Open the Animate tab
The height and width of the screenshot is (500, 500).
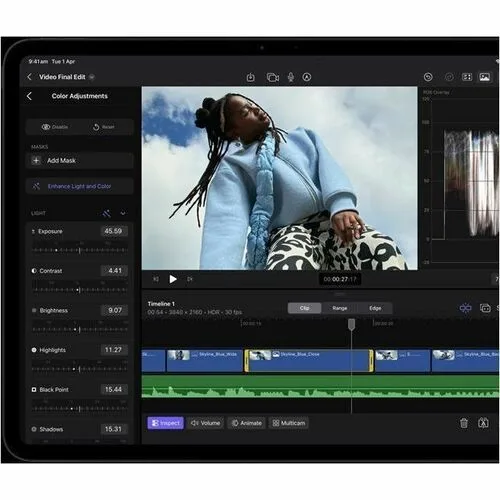click(x=247, y=423)
